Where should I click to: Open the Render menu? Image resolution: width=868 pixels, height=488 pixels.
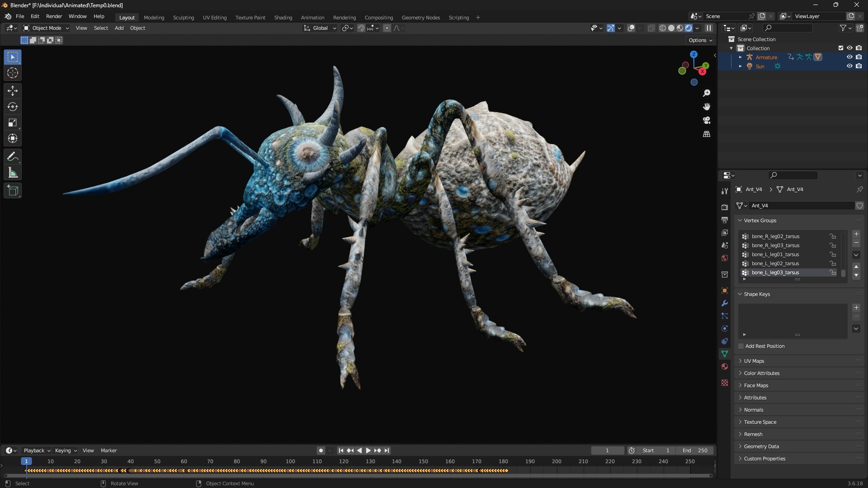click(54, 16)
